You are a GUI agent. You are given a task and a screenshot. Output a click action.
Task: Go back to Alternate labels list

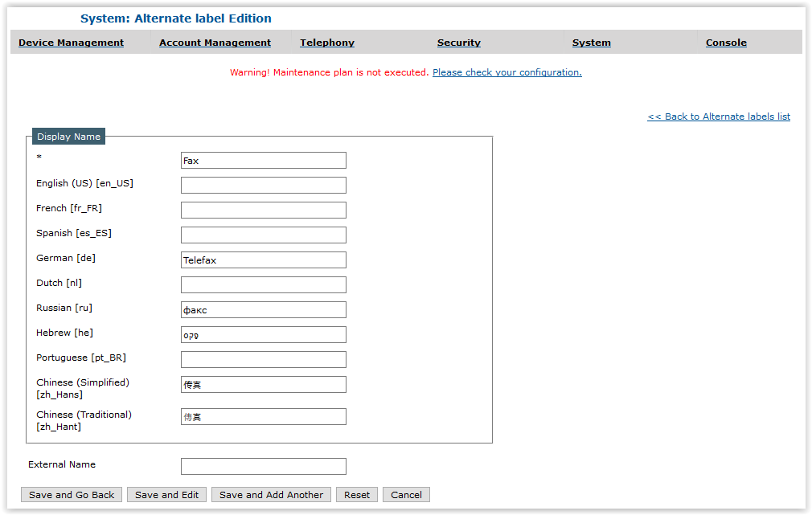click(719, 116)
